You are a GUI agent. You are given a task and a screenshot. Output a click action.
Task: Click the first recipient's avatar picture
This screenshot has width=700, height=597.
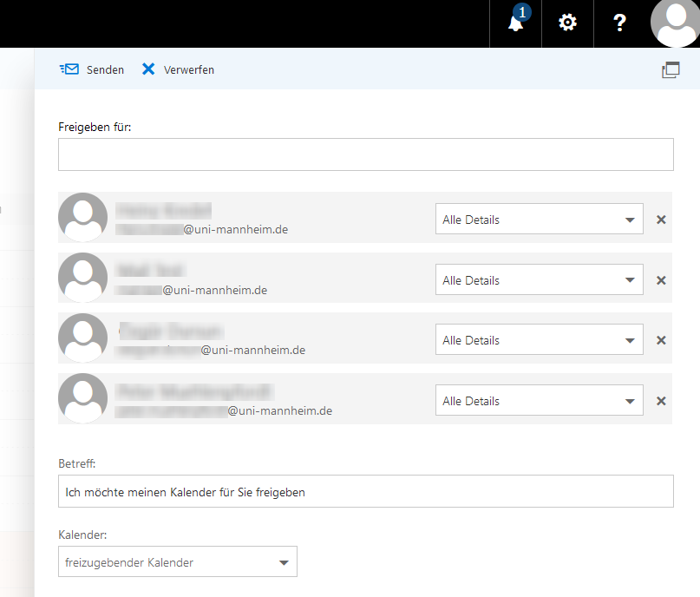pyautogui.click(x=83, y=218)
